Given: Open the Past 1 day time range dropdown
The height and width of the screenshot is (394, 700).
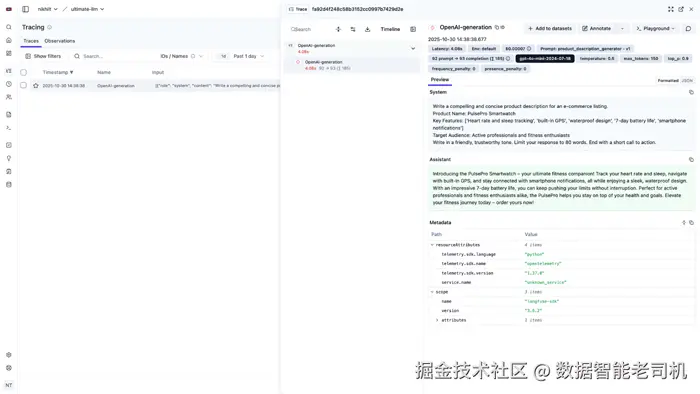Looking at the screenshot, I should (249, 56).
